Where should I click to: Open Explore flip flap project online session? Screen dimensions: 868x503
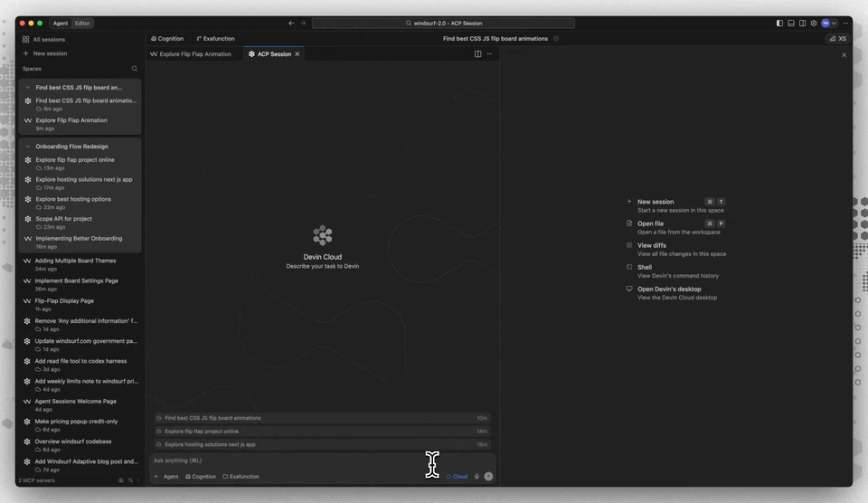80,164
